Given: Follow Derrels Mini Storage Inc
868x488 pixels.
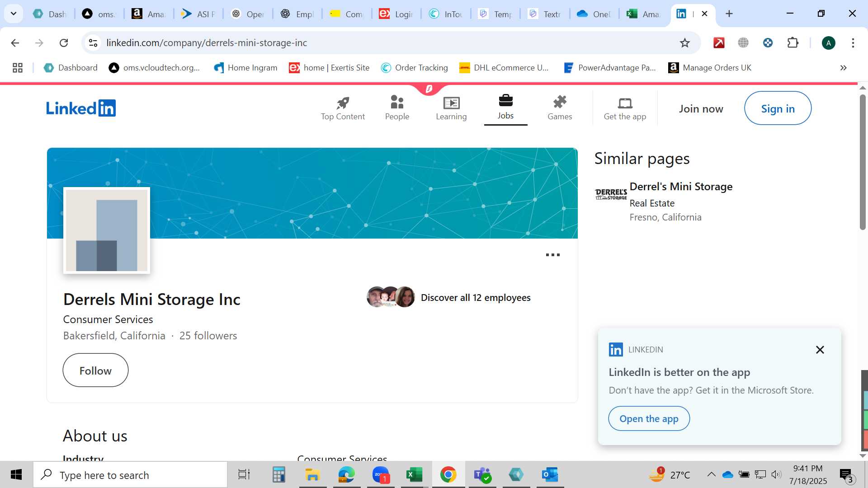Looking at the screenshot, I should (95, 371).
